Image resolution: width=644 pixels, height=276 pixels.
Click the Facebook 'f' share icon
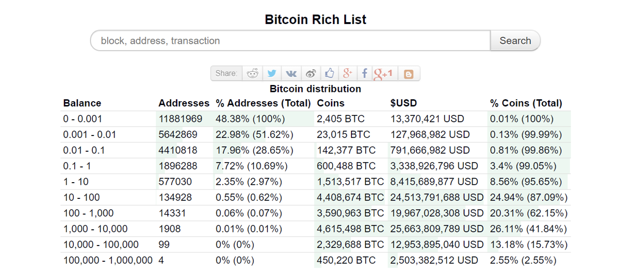pos(364,74)
